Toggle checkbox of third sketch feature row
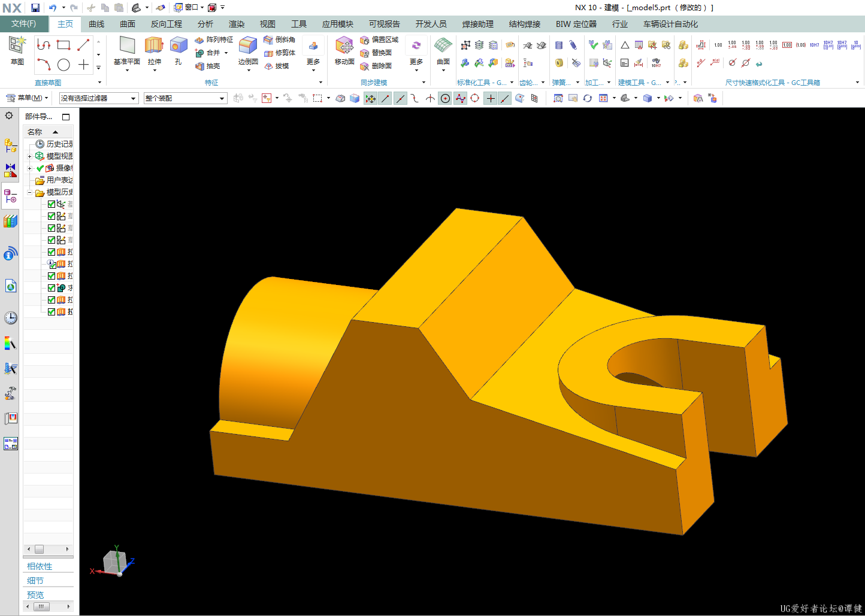Viewport: 865px width, 616px height. pos(52,240)
